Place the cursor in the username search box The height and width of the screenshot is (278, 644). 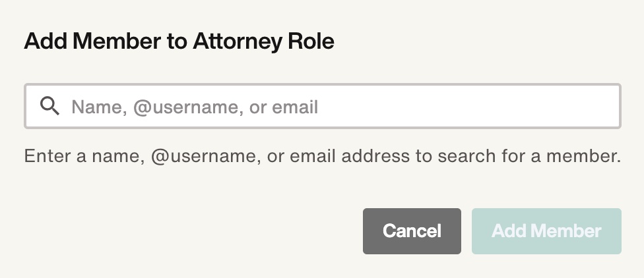pyautogui.click(x=323, y=106)
